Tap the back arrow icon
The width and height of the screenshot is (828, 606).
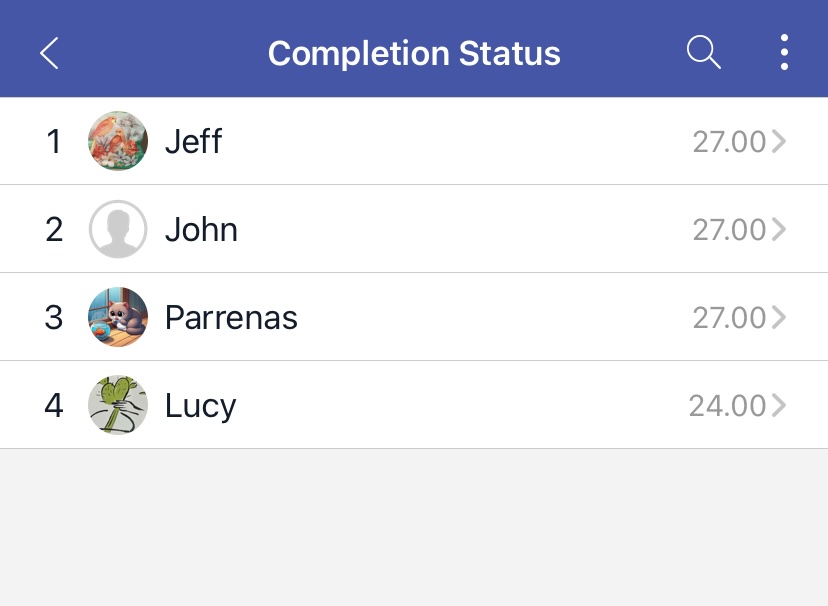[49, 53]
